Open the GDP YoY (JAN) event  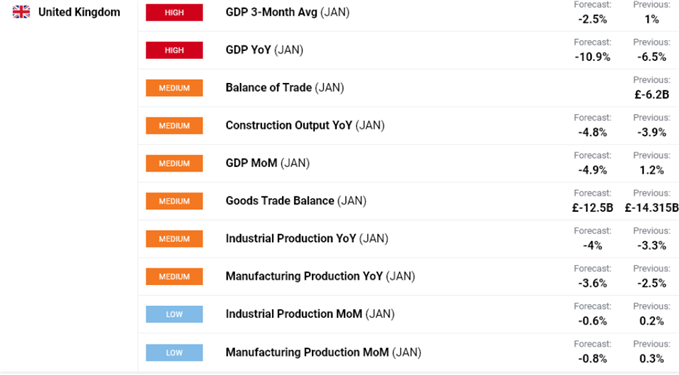[264, 50]
